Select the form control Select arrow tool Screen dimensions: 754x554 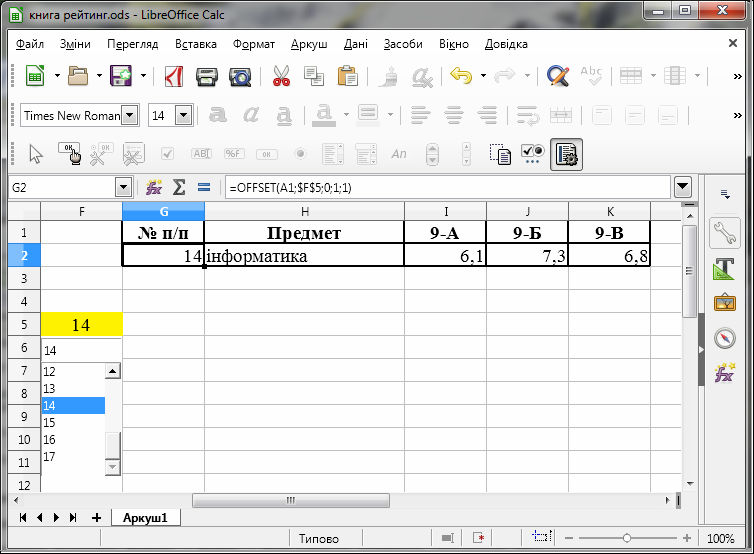click(x=36, y=154)
